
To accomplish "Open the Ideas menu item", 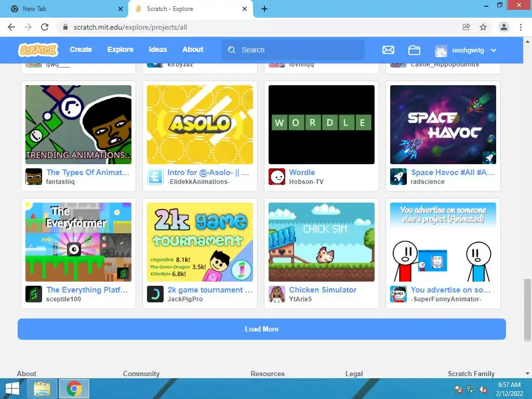I will 158,49.
